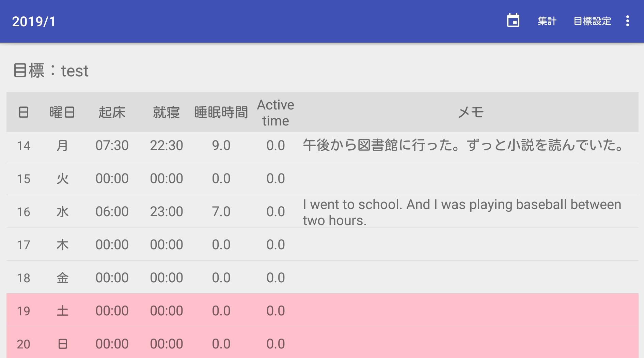Click the 睡眠時間 column header
Viewport: 644px width, 358px height.
[x=221, y=112]
